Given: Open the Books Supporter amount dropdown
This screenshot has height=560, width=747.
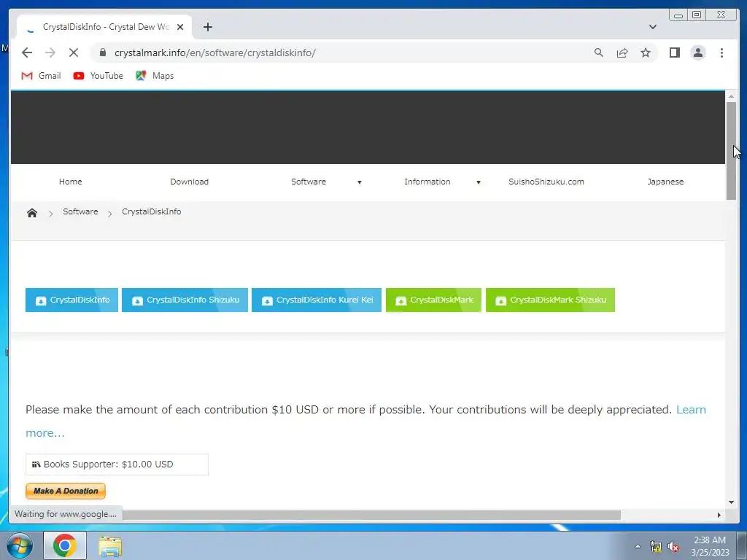Looking at the screenshot, I should [117, 464].
